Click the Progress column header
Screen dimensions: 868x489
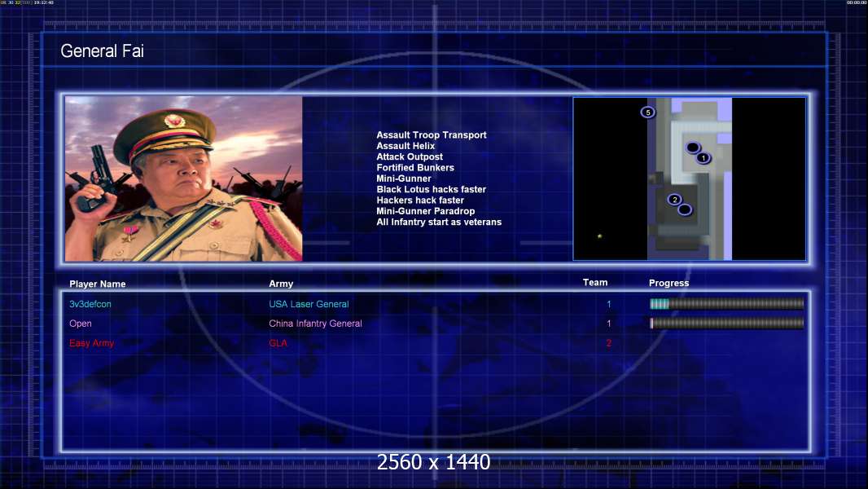point(669,283)
